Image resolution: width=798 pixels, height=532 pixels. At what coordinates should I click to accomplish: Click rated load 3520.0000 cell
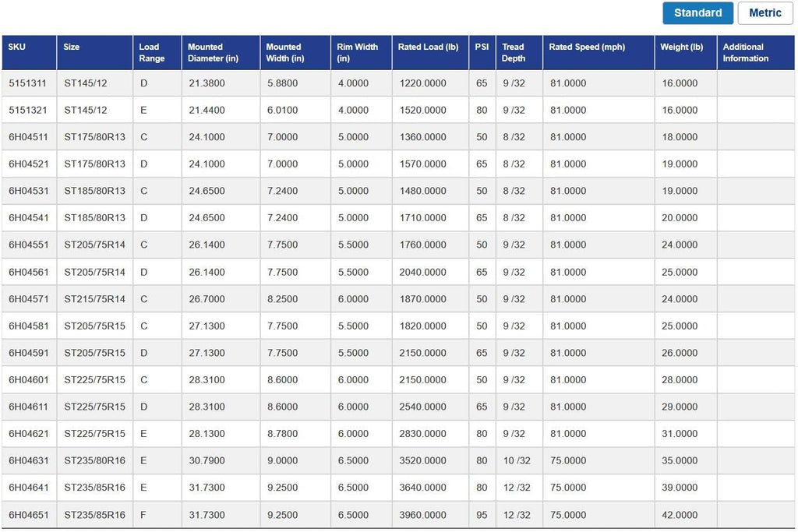coord(430,461)
